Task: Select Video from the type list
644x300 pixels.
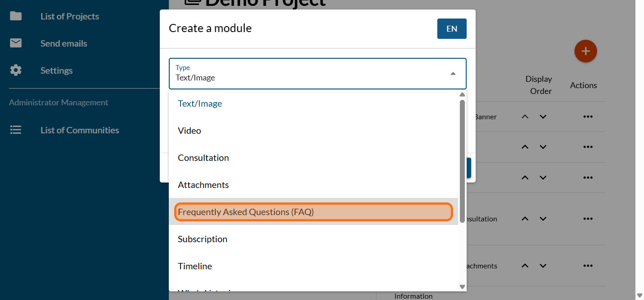Action: coord(190,131)
